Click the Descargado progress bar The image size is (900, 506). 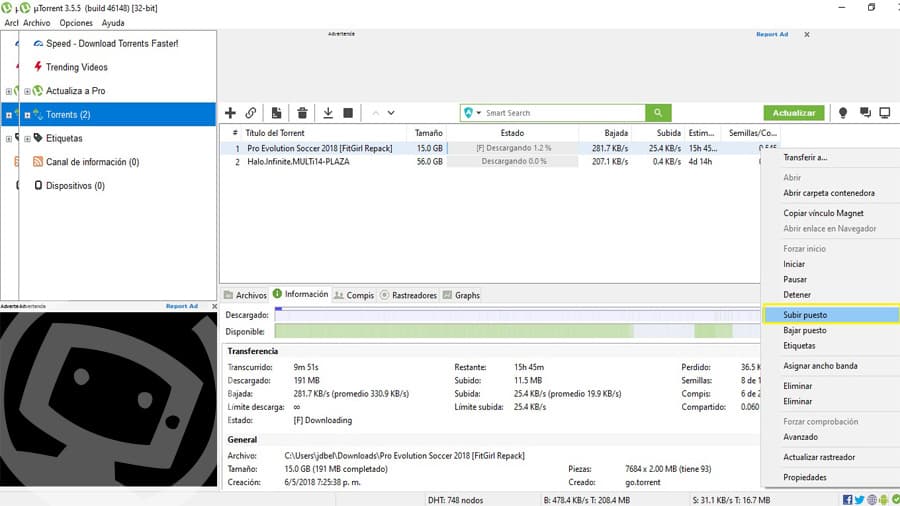pyautogui.click(x=517, y=315)
